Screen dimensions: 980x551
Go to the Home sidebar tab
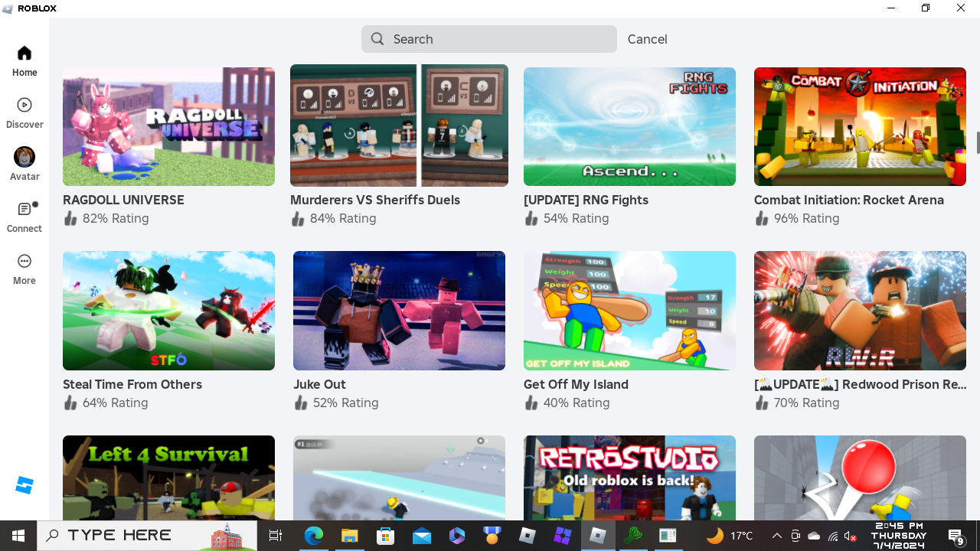(x=24, y=61)
